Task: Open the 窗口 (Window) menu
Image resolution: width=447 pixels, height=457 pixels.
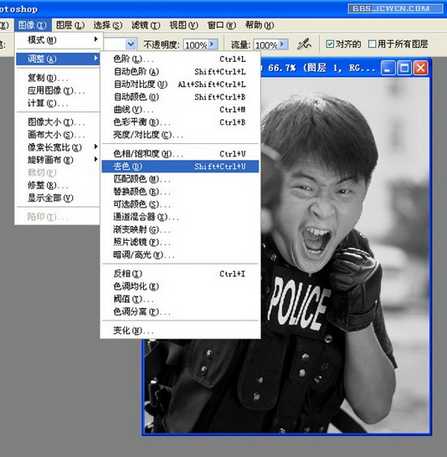Action: pyautogui.click(x=221, y=25)
